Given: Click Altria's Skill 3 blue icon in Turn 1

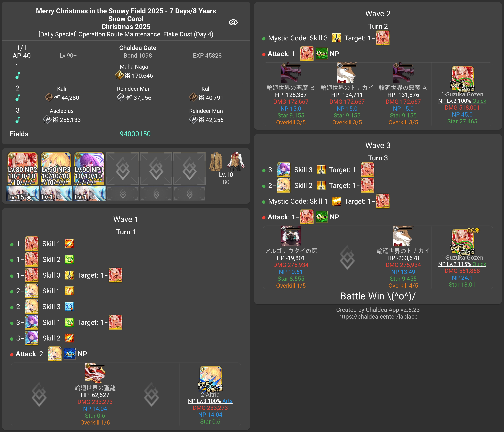Looking at the screenshot, I should (69, 307).
